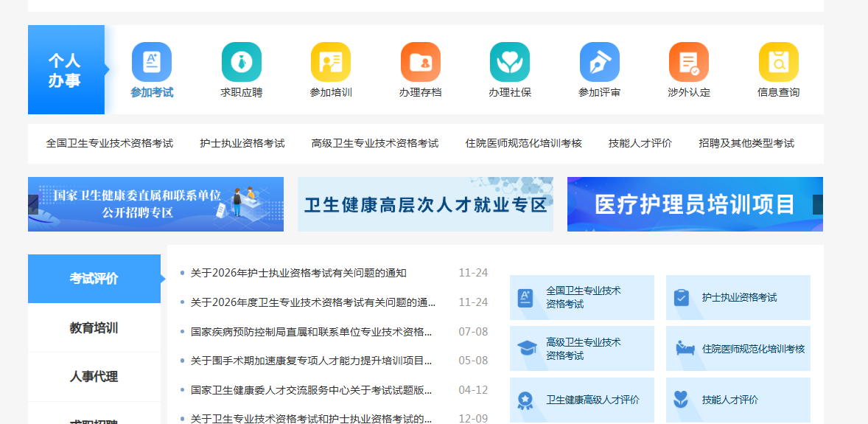Open notice 关于卫生专业技术资格考试和护士执业资格考试的
The height and width of the screenshot is (424, 868).
(x=312, y=419)
